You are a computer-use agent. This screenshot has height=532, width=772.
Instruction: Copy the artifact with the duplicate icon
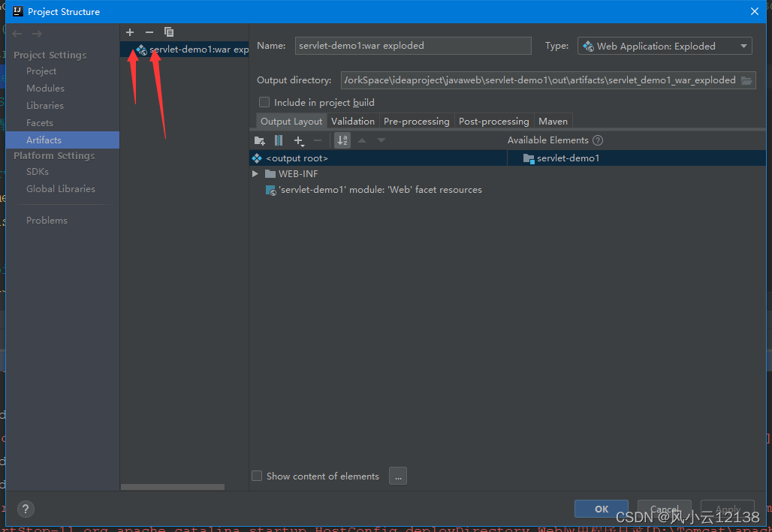coord(169,32)
